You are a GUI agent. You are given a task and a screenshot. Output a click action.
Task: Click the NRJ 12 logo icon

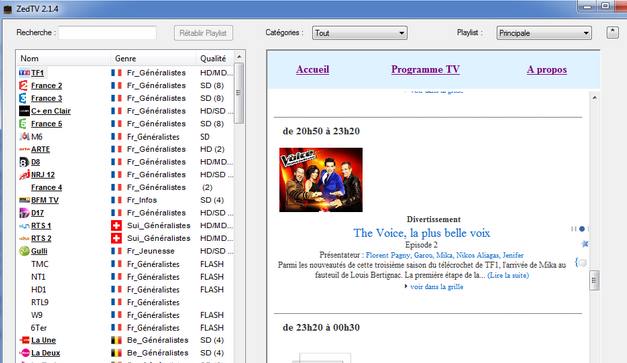pos(24,175)
